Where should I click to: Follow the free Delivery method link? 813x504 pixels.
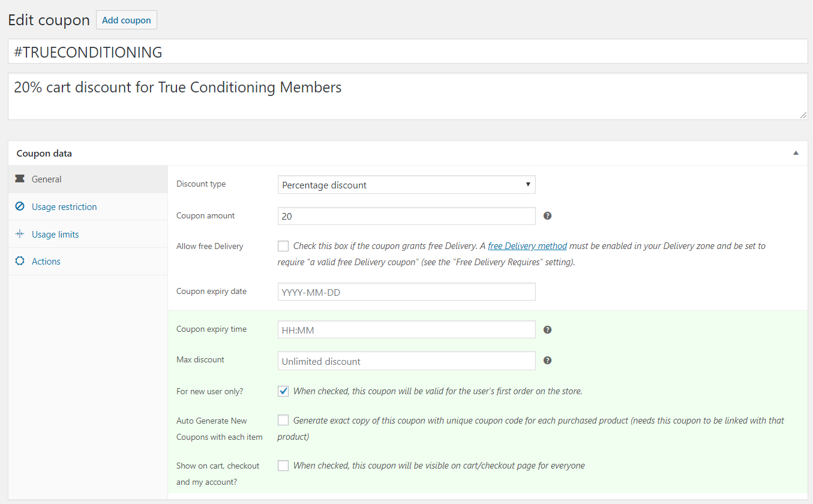click(x=527, y=246)
